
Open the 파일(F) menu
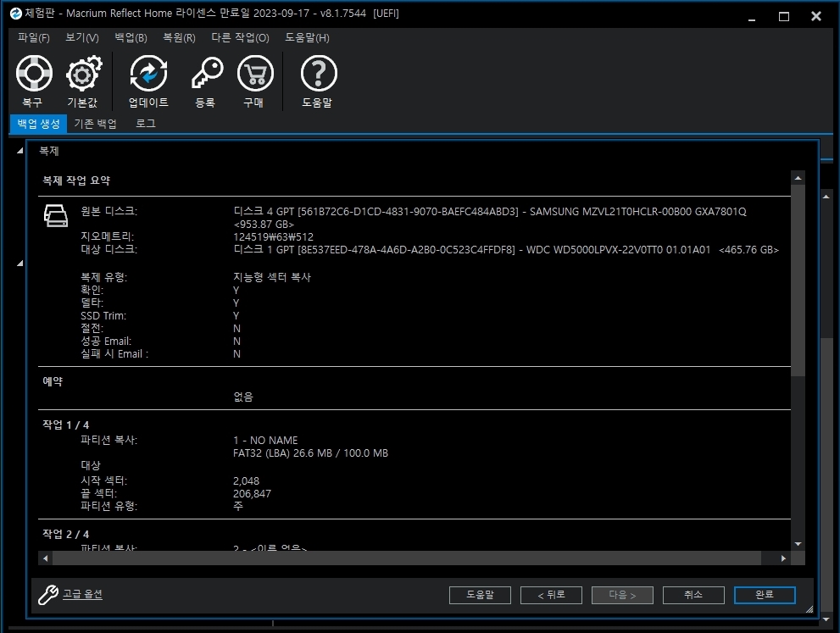33,37
